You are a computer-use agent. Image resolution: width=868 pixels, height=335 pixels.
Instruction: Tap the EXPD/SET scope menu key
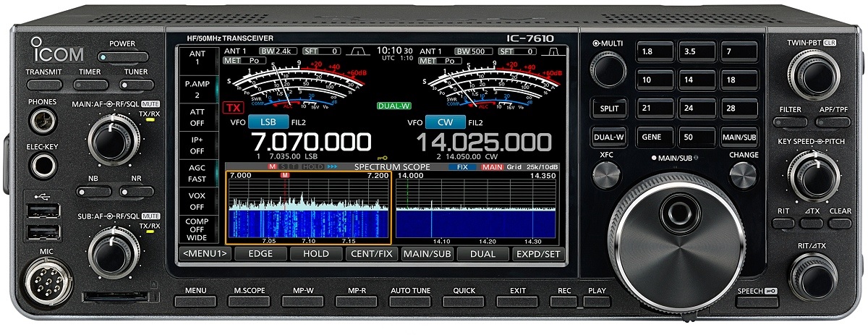coord(539,254)
